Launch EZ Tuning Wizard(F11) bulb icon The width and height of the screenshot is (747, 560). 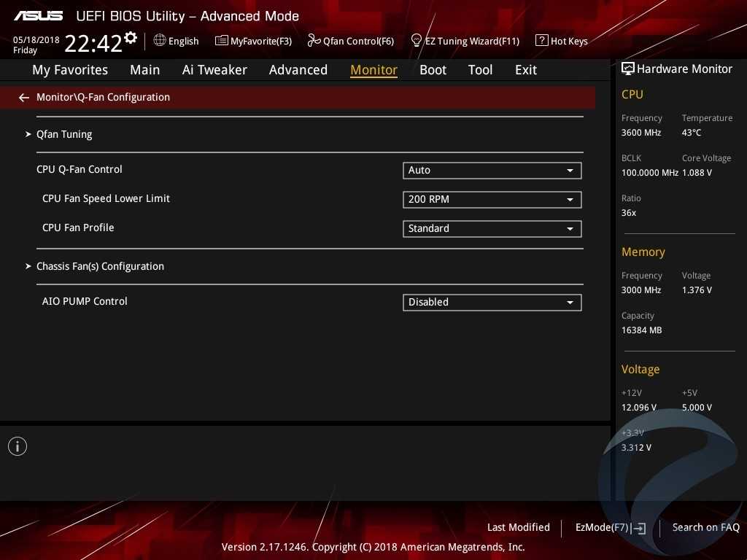(x=417, y=40)
